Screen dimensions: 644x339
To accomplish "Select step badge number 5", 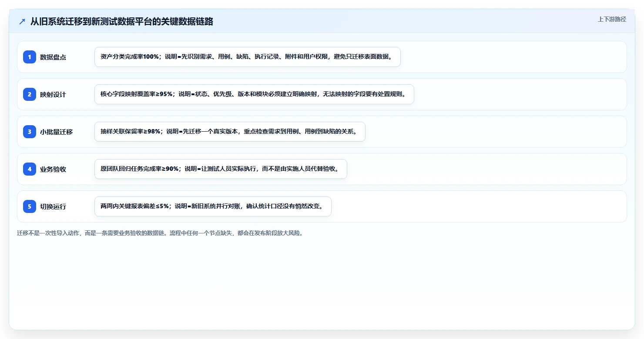I will click(30, 206).
